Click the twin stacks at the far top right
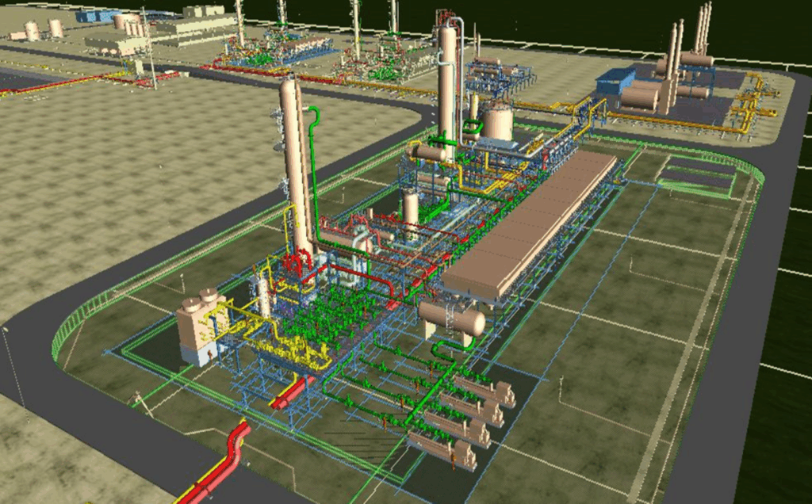Screen dimensions: 812x504 [703, 29]
